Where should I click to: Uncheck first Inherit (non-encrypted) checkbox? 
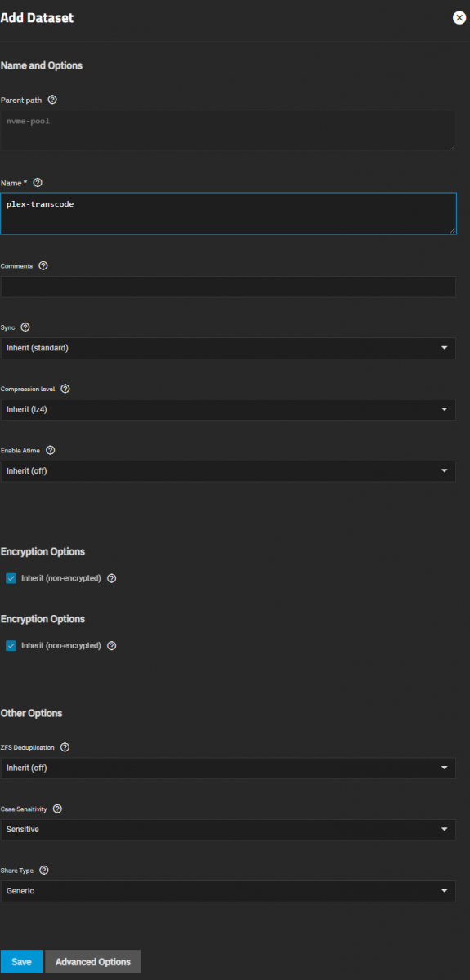[11, 578]
